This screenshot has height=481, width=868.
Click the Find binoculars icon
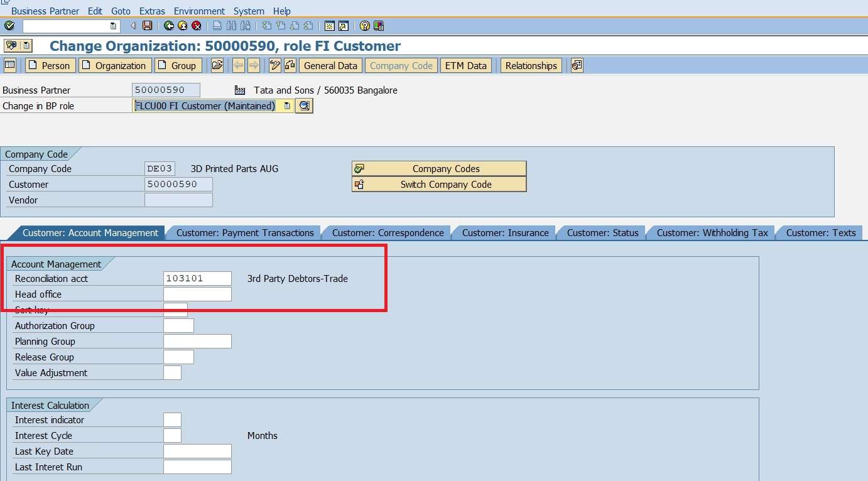pyautogui.click(x=232, y=26)
